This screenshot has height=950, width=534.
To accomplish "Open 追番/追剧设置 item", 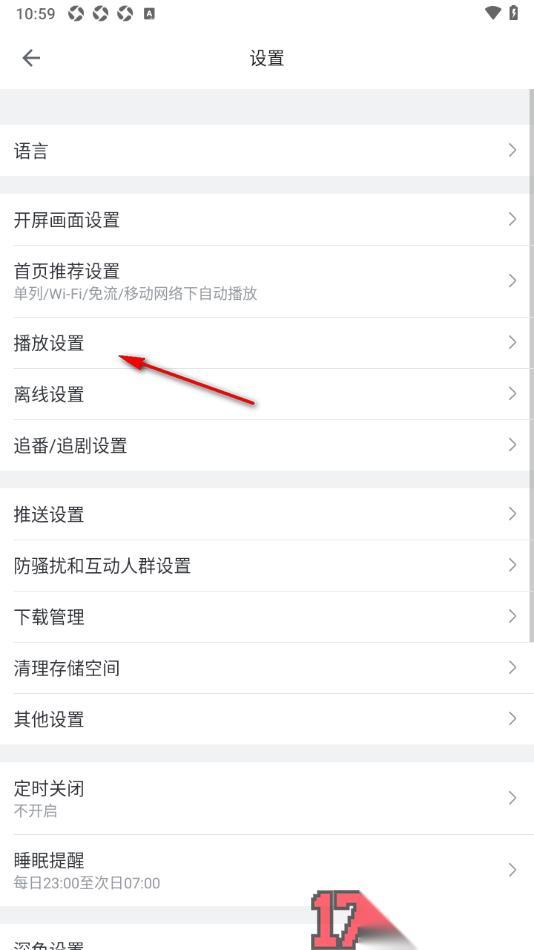I will click(265, 445).
